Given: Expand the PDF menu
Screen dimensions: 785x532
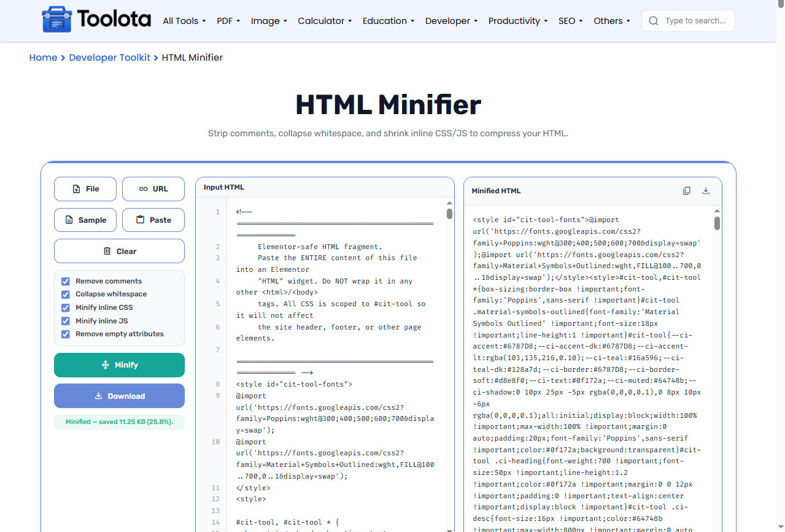Looking at the screenshot, I should pyautogui.click(x=228, y=21).
